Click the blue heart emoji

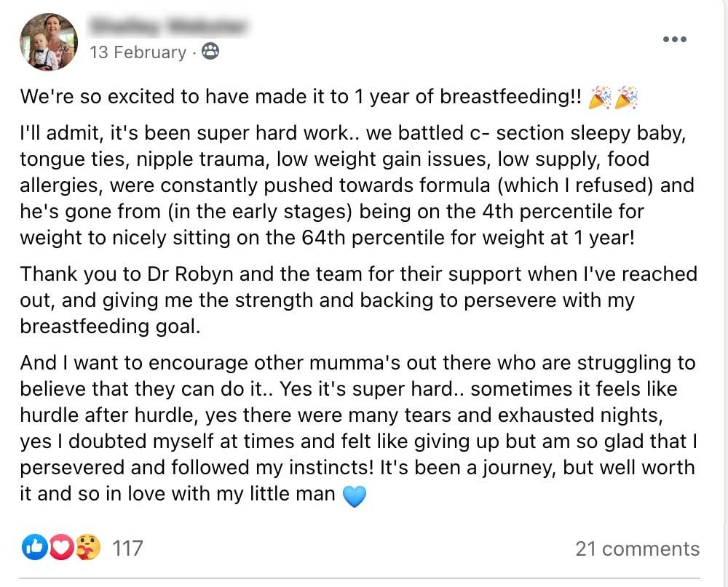coord(353,496)
